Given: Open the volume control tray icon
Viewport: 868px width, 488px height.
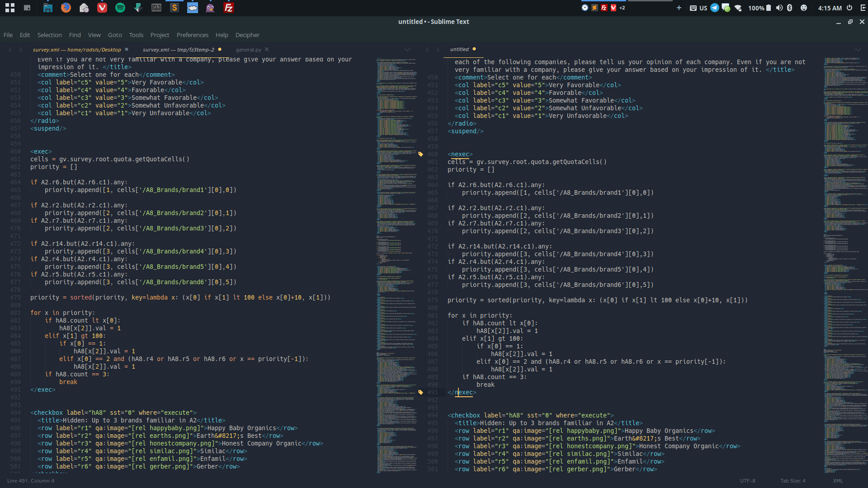Looking at the screenshot, I should (779, 8).
